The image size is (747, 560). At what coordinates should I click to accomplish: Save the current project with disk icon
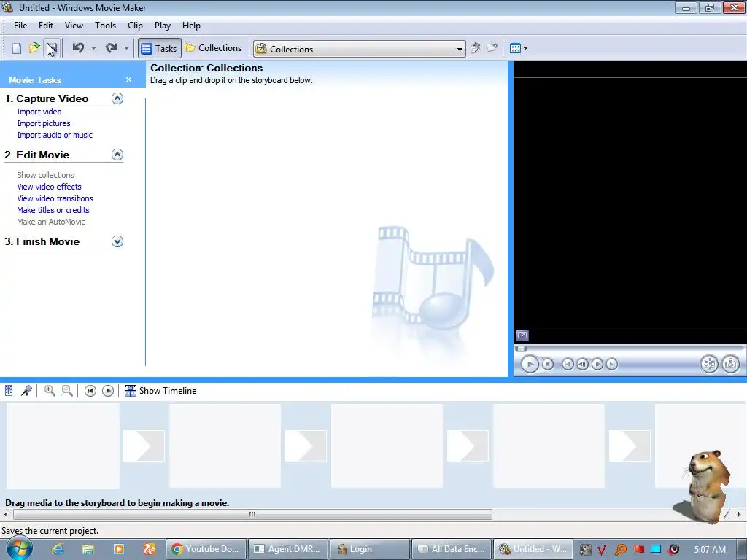pyautogui.click(x=52, y=48)
